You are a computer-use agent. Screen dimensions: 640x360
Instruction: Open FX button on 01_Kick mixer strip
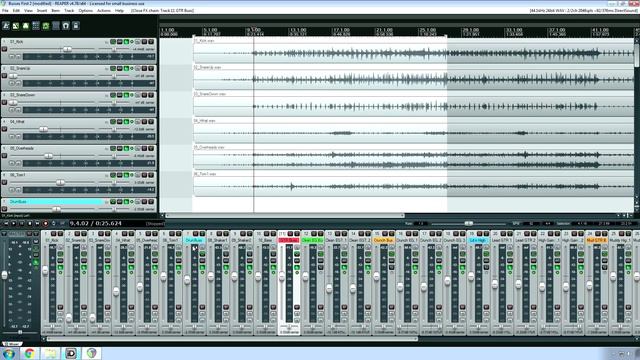60,267
